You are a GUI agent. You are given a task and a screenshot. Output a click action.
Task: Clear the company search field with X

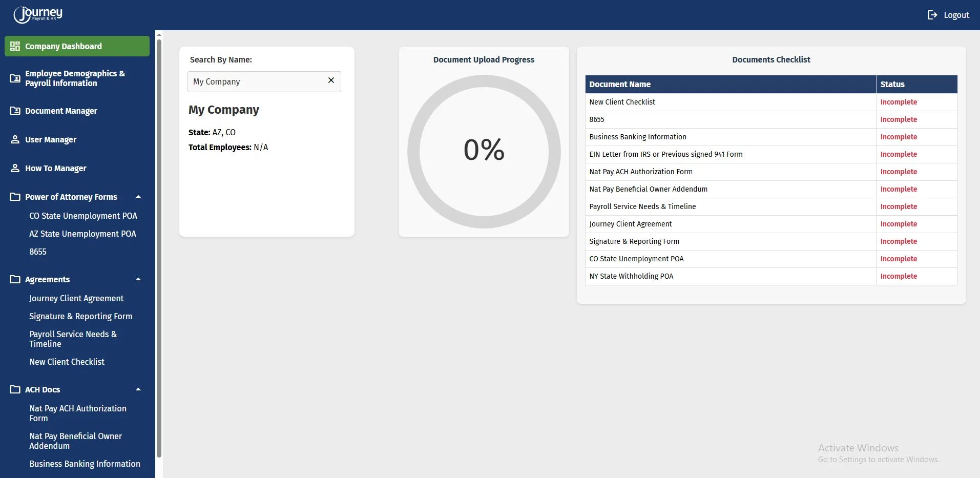pyautogui.click(x=331, y=80)
